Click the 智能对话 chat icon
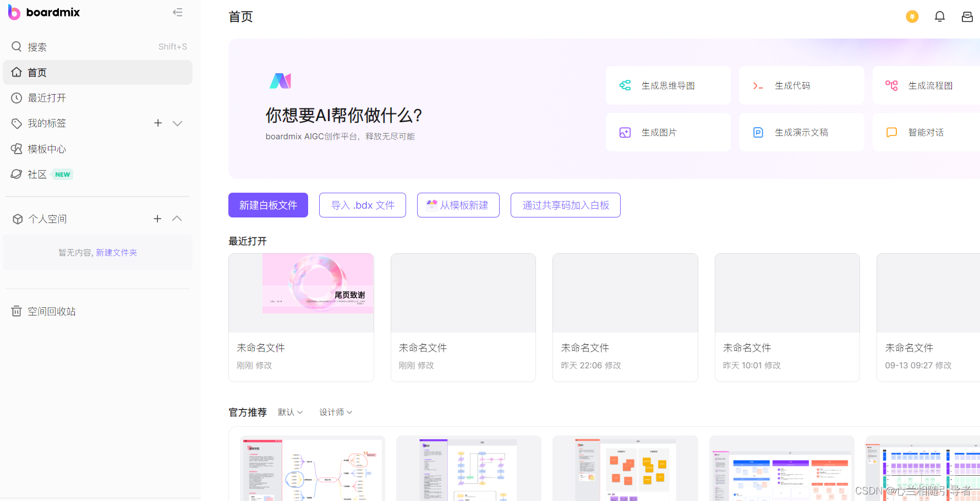This screenshot has width=980, height=501. pos(892,132)
